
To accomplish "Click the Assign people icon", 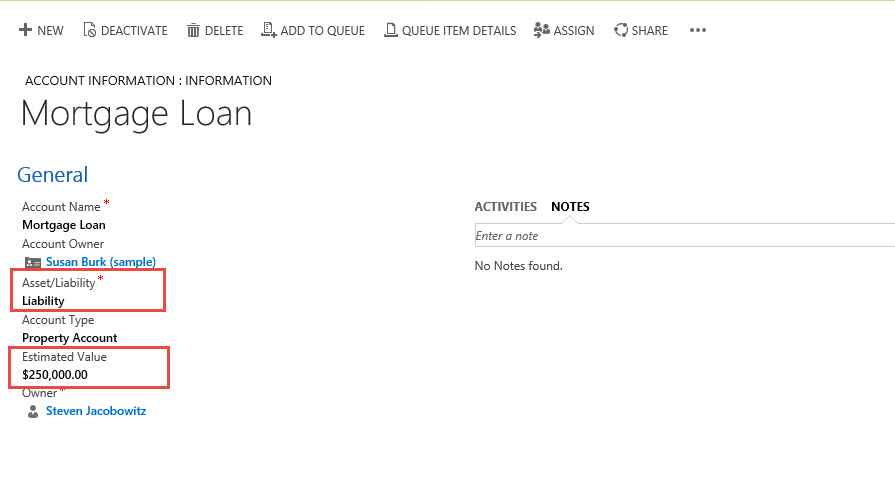I will [x=541, y=31].
